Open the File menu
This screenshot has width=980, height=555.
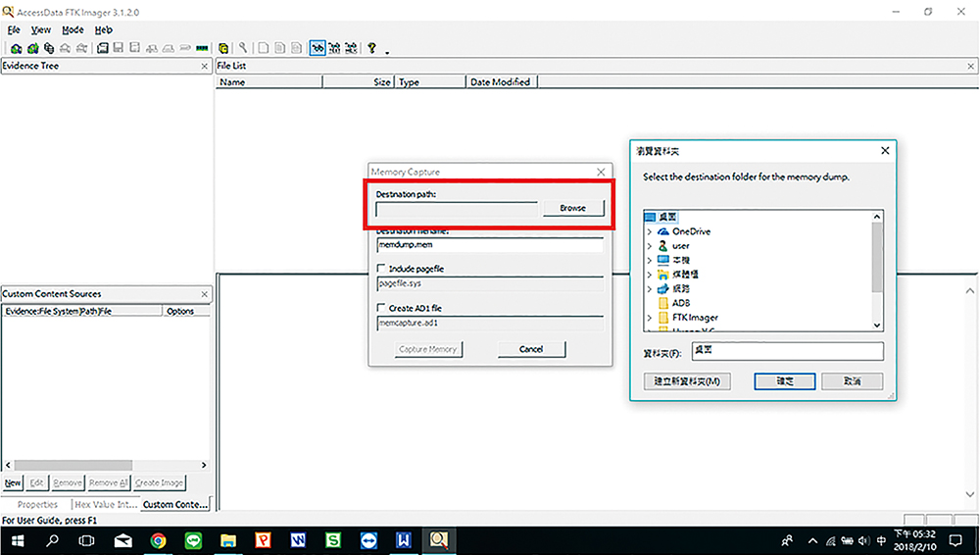[x=14, y=29]
